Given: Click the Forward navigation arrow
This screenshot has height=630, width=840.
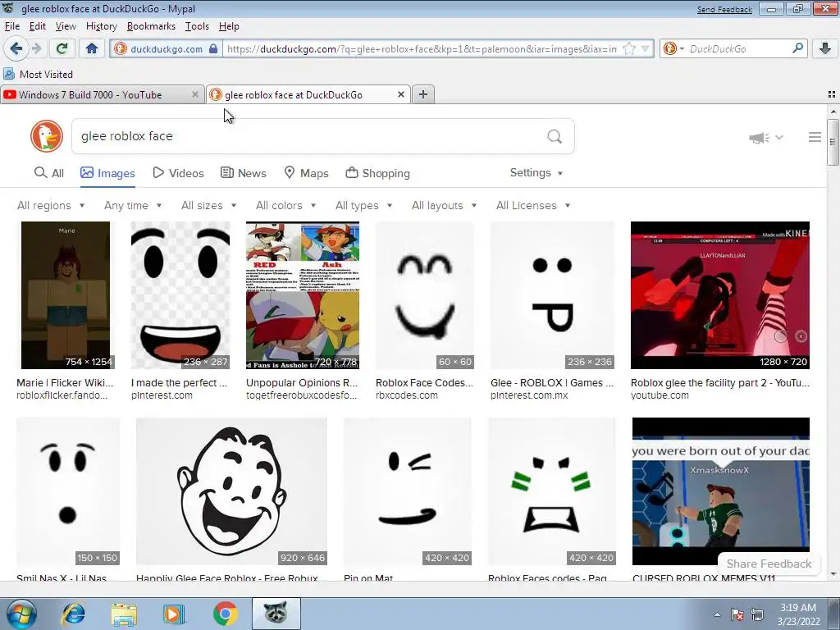Looking at the screenshot, I should [36, 48].
